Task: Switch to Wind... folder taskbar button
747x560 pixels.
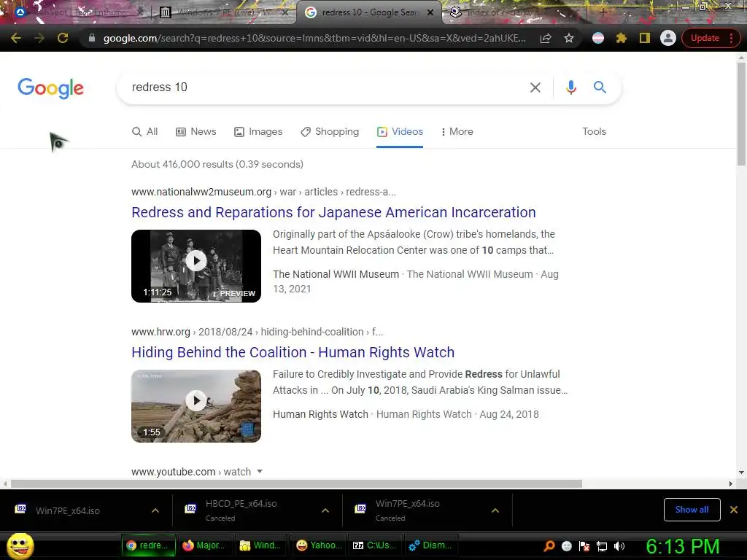Action: pos(260,545)
